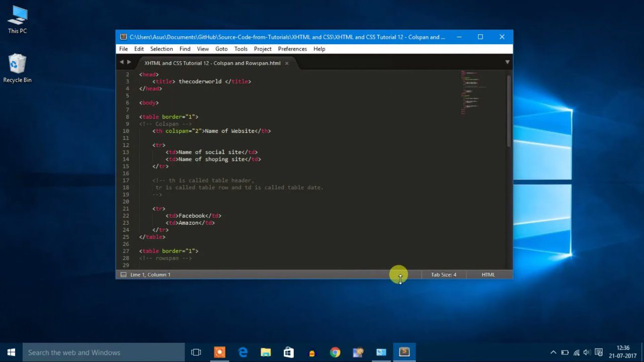The height and width of the screenshot is (362, 644).
Task: Click the closing table tag on line 25
Action: (152, 237)
